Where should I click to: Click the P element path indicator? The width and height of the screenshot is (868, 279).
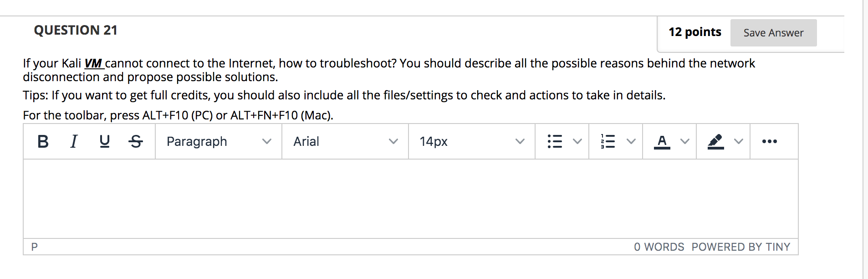point(35,247)
